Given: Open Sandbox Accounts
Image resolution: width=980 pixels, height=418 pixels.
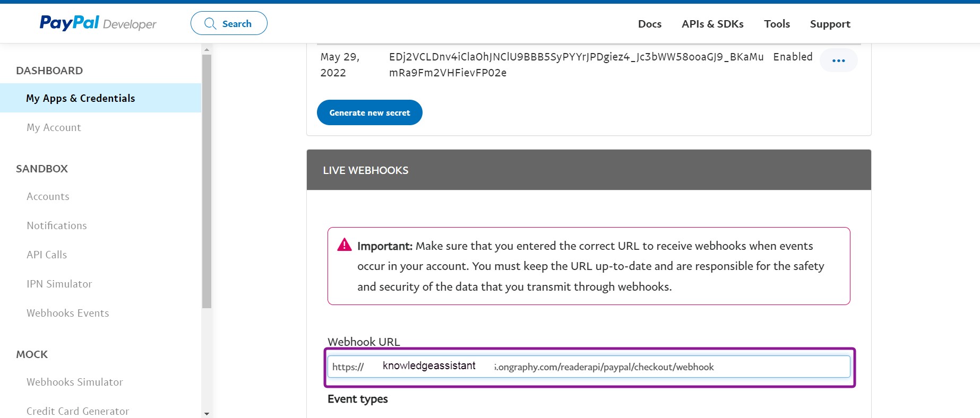Looking at the screenshot, I should [x=48, y=196].
